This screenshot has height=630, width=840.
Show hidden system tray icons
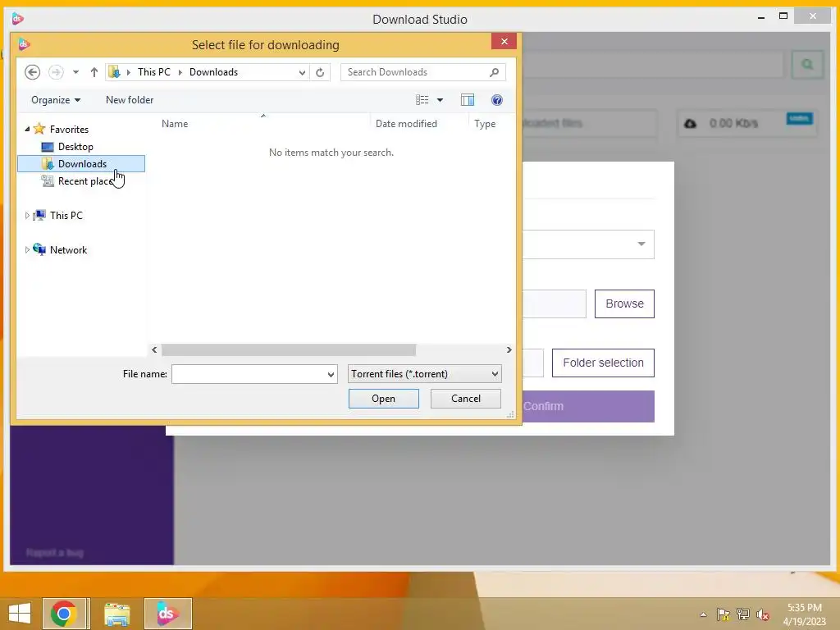pos(703,614)
